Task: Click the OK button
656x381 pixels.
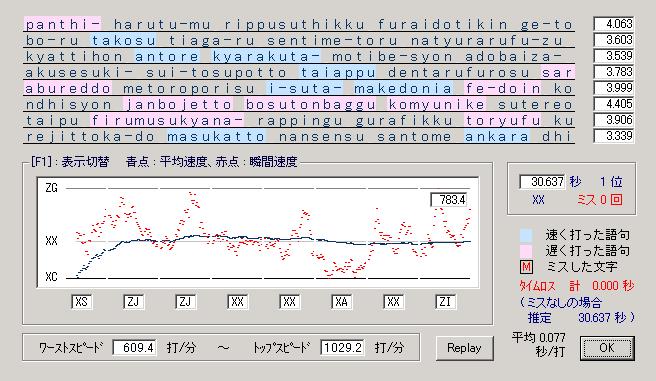Action: (x=607, y=348)
